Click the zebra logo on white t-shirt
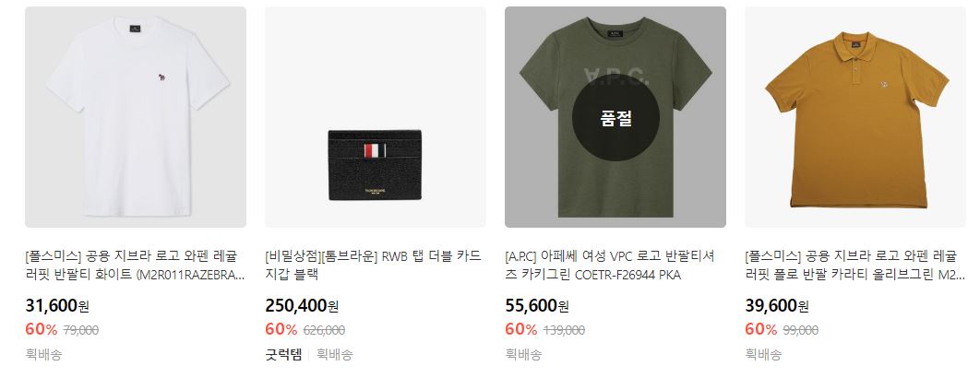Screen dimensions: 980x378 pos(163,79)
